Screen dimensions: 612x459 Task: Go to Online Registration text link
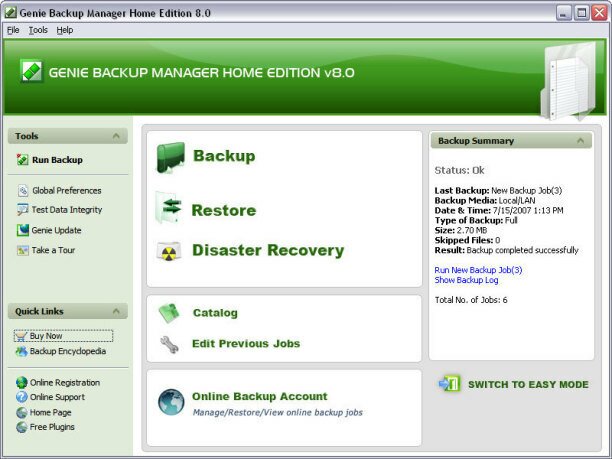coord(65,383)
